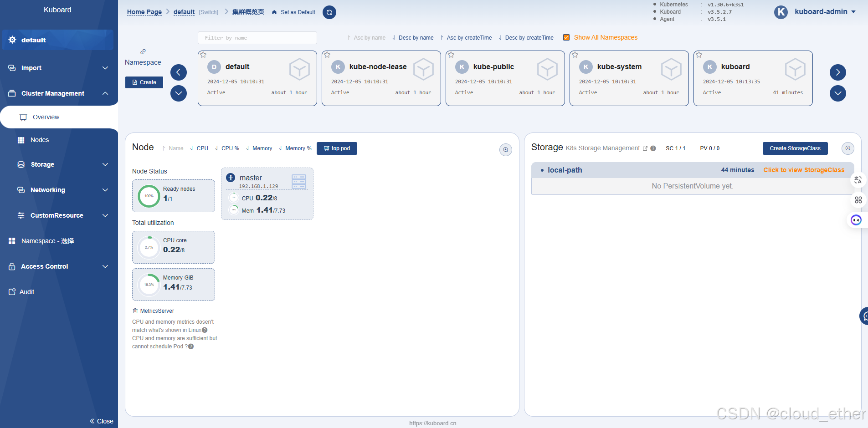Favorite the kube-system namespace star
This screenshot has width=868, height=428.
(575, 55)
